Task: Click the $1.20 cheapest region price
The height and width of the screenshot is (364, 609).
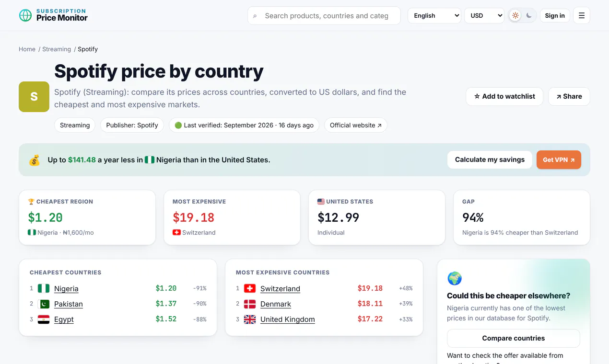Action: coord(45,217)
